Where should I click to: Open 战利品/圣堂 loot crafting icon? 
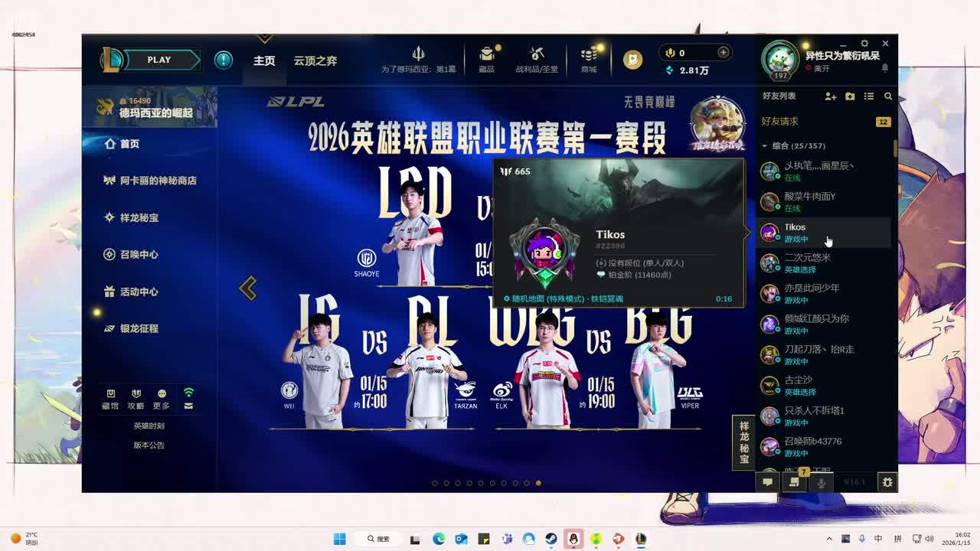tap(537, 58)
